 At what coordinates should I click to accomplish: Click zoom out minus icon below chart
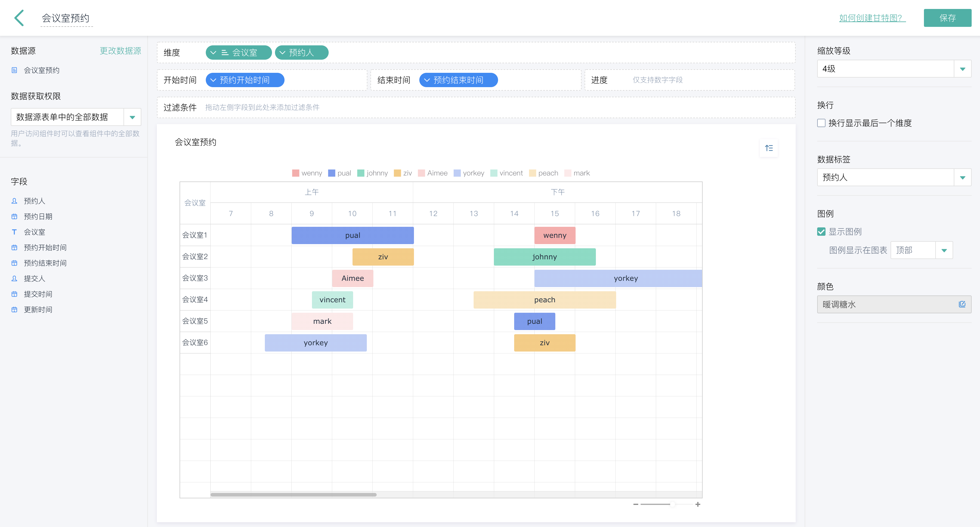coord(636,504)
